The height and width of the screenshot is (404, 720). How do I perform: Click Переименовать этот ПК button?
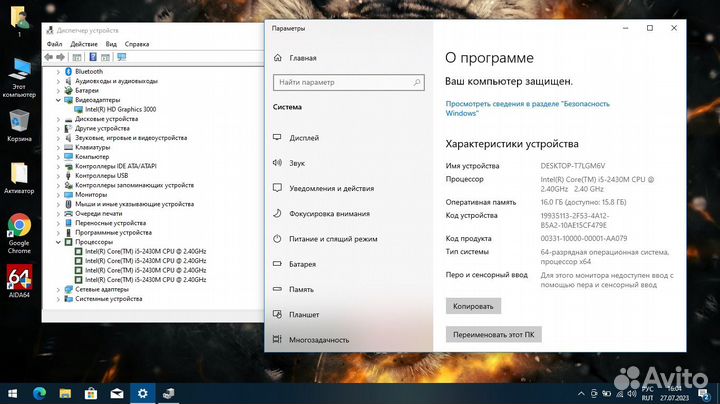(494, 335)
